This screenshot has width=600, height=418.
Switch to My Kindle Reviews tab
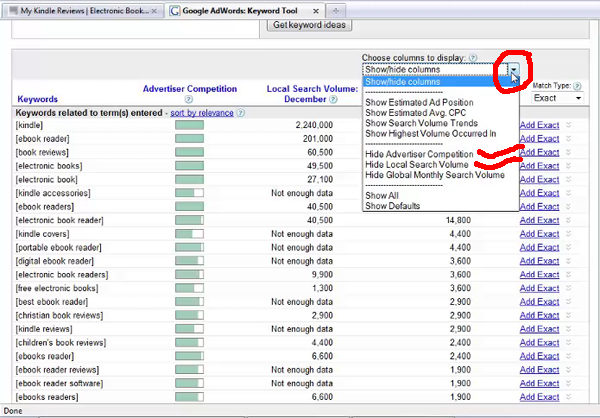coord(83,11)
